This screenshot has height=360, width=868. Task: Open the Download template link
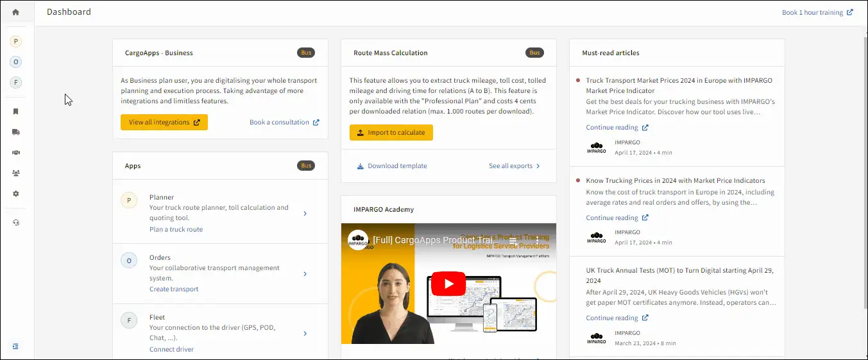coord(392,166)
